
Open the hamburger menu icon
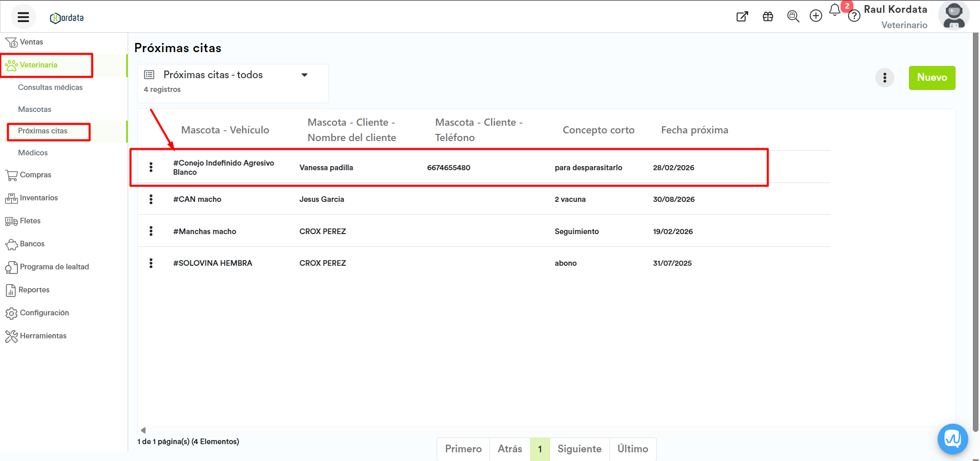click(x=23, y=17)
